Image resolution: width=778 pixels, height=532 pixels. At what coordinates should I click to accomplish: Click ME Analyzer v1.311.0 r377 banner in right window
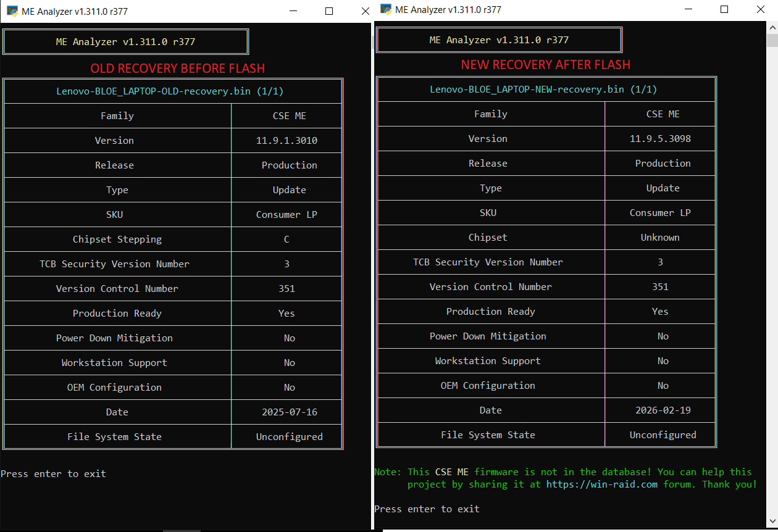[x=499, y=39]
